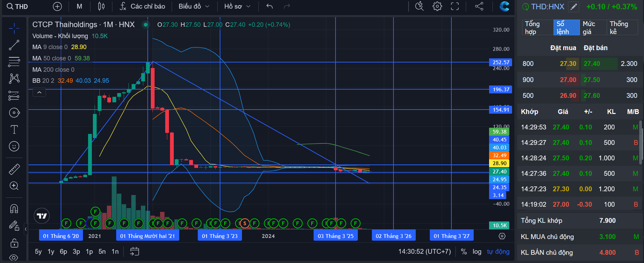Expand the Biểu đồ dropdown
Viewport: 644px width, 263px height.
click(x=194, y=7)
